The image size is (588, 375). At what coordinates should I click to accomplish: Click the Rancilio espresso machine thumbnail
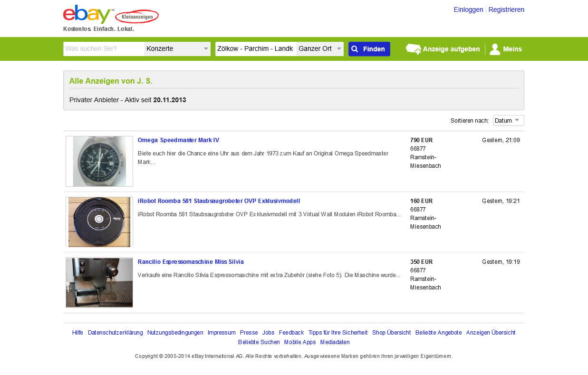point(99,283)
